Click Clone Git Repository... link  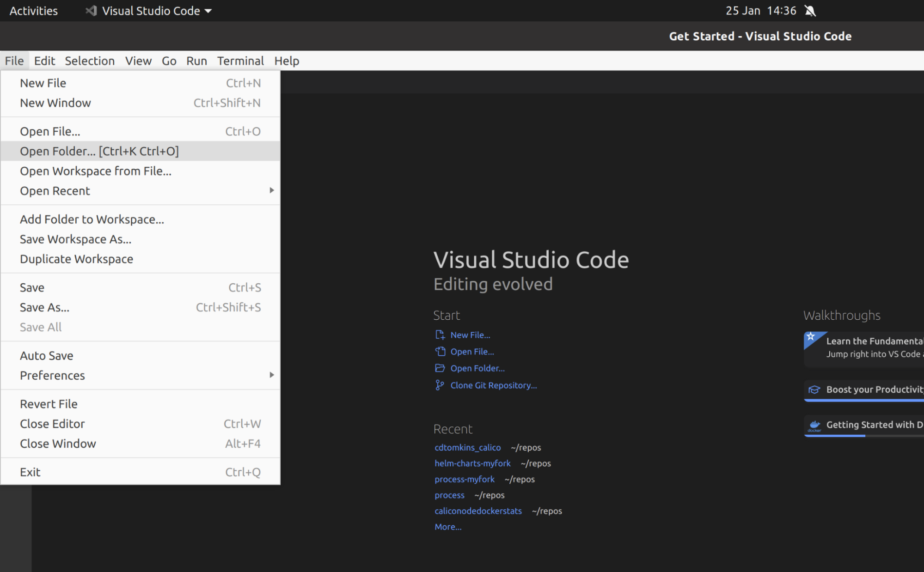pyautogui.click(x=494, y=385)
